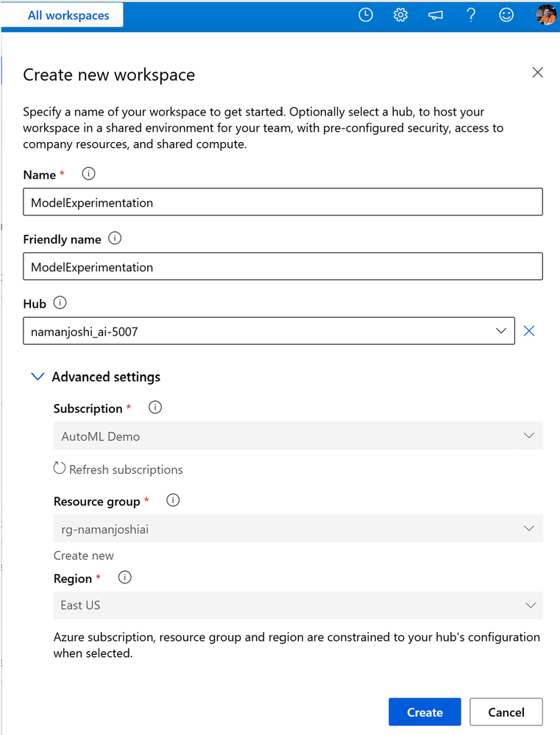The image size is (560, 735).
Task: Switch to the All workspaces tab
Action: [x=68, y=15]
